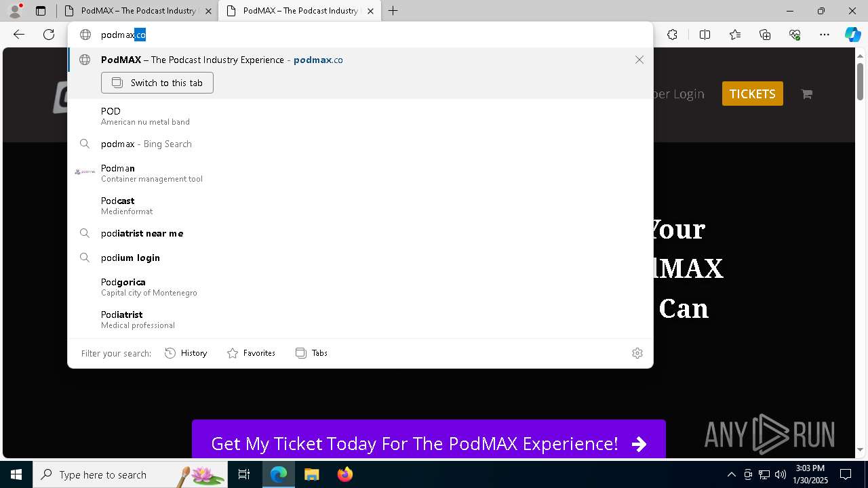Filter search by Tabs

click(x=311, y=353)
